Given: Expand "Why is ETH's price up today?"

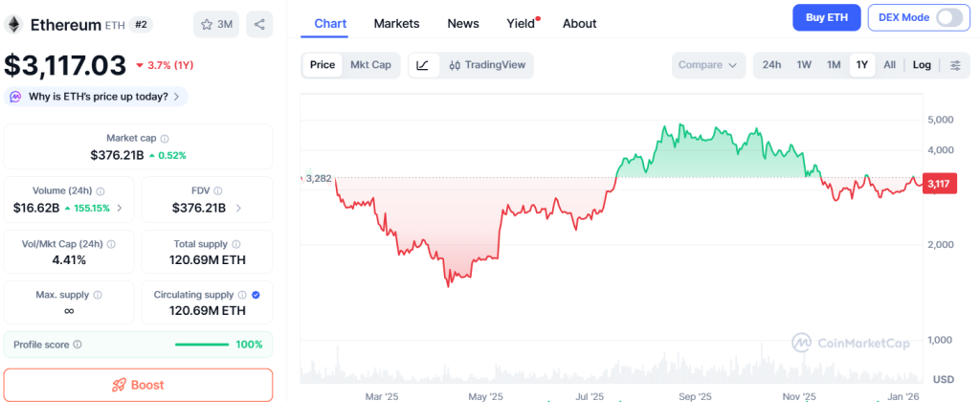Looking at the screenshot, I should tap(97, 97).
